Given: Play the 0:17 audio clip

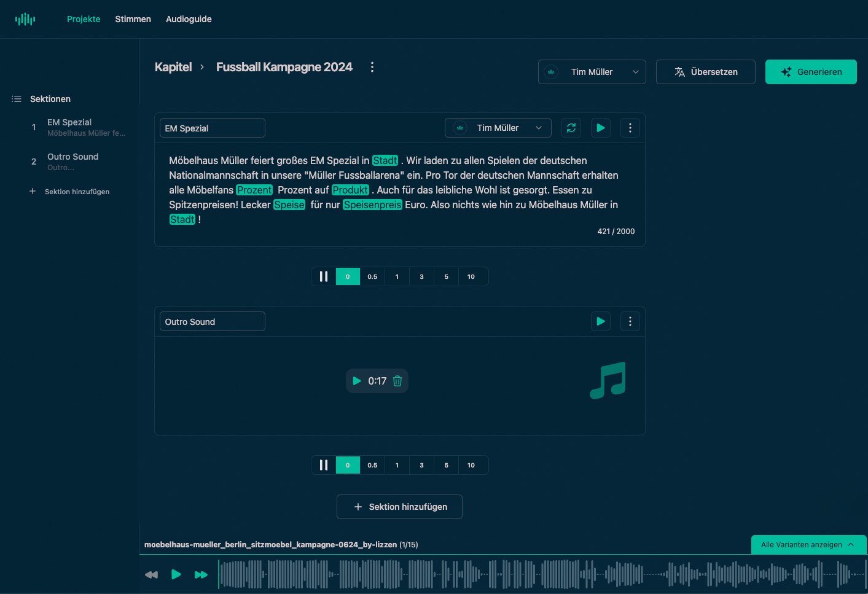Looking at the screenshot, I should 356,381.
